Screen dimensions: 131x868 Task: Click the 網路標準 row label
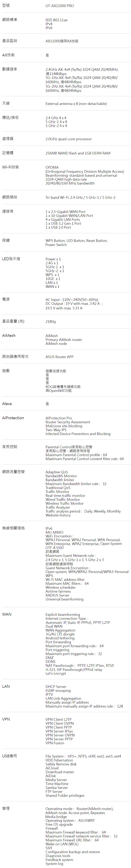pos(10,20)
